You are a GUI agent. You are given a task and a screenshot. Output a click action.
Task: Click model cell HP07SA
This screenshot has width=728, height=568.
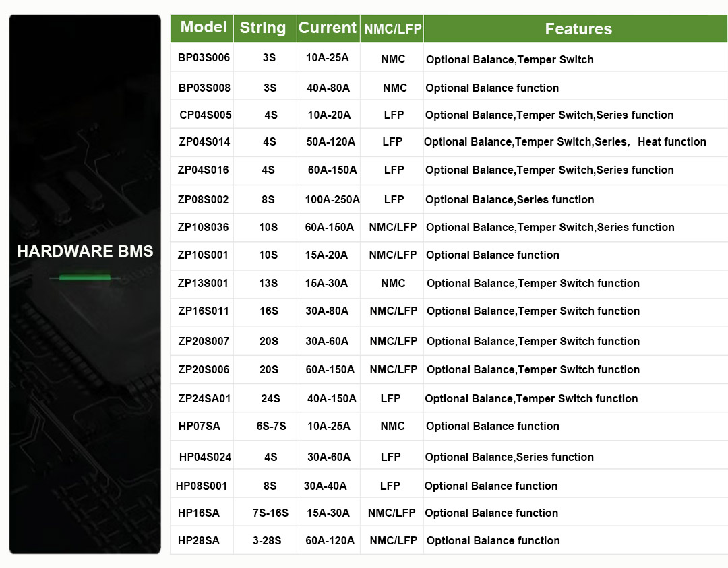point(199,426)
